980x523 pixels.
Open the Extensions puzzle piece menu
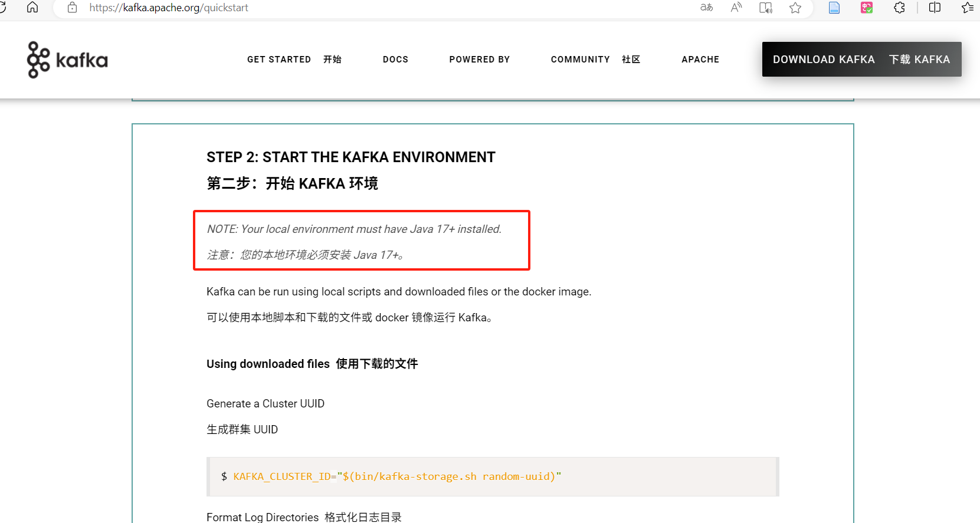[x=899, y=8]
